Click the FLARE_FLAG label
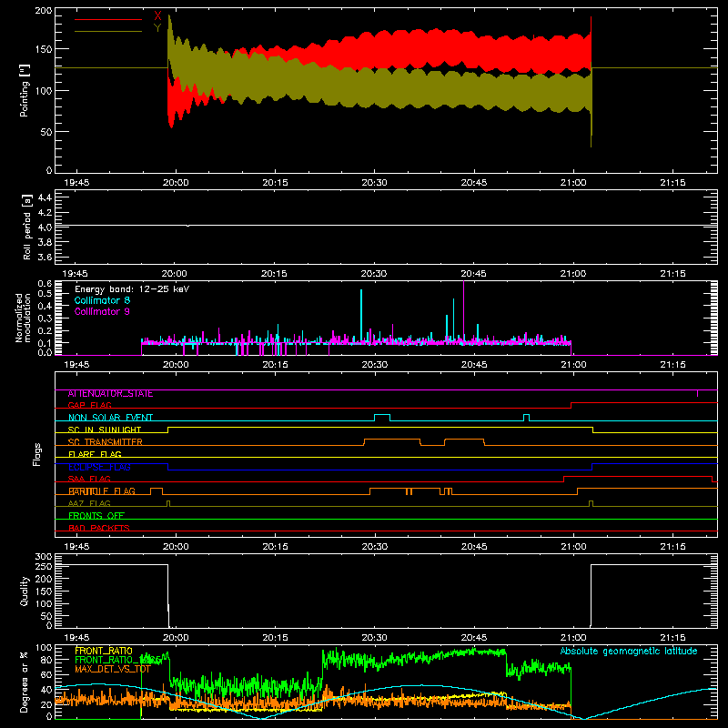Screen dimensions: 728x728 tap(95, 454)
